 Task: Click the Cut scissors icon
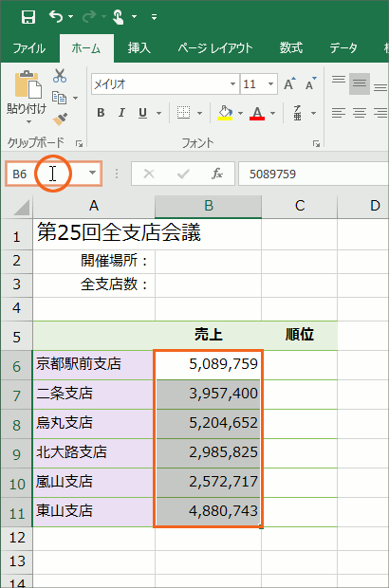coord(60,75)
